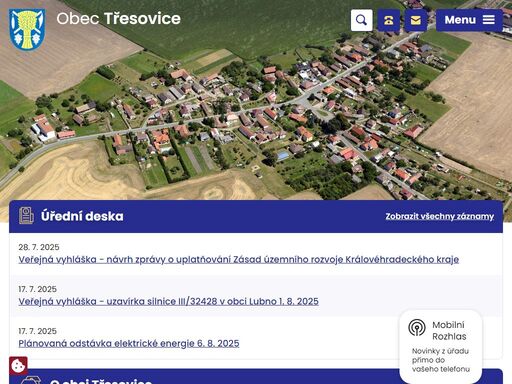This screenshot has width=512, height=384.
Task: Open the Menu hamburger button
Action: 469,20
